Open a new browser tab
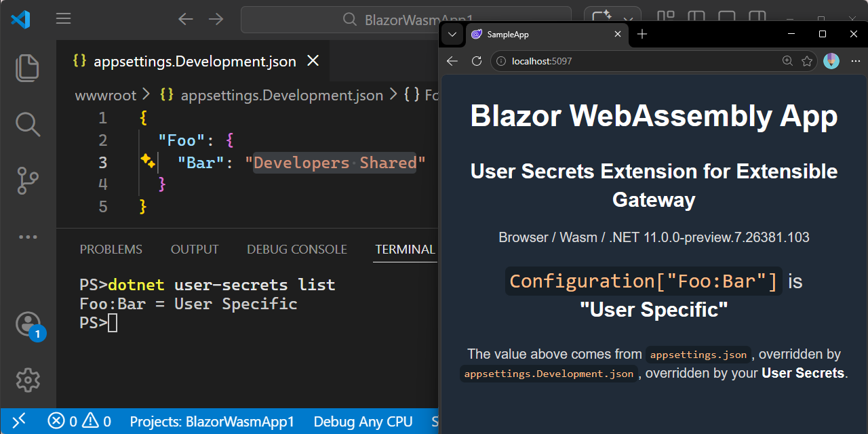Screen dimensions: 868x434 pyautogui.click(x=642, y=34)
